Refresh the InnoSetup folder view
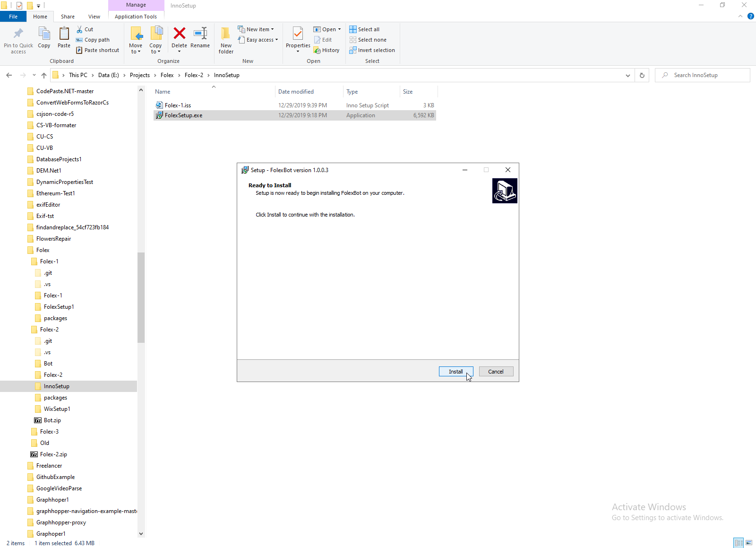The image size is (756, 548). click(x=642, y=75)
